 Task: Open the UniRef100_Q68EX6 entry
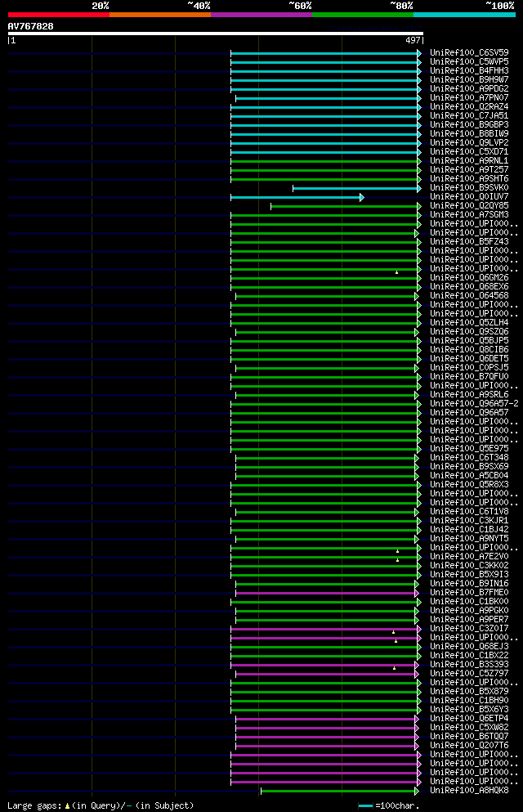pos(469,287)
